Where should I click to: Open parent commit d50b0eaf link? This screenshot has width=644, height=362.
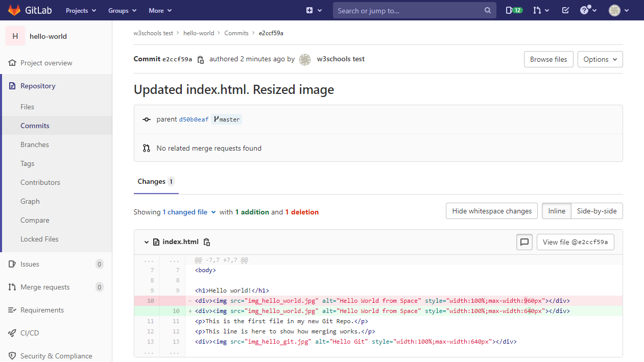(194, 119)
